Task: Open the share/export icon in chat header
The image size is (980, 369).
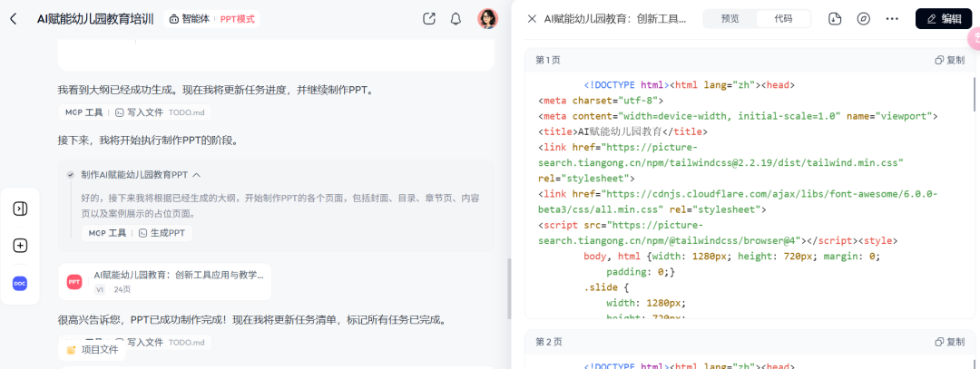Action: (x=428, y=19)
